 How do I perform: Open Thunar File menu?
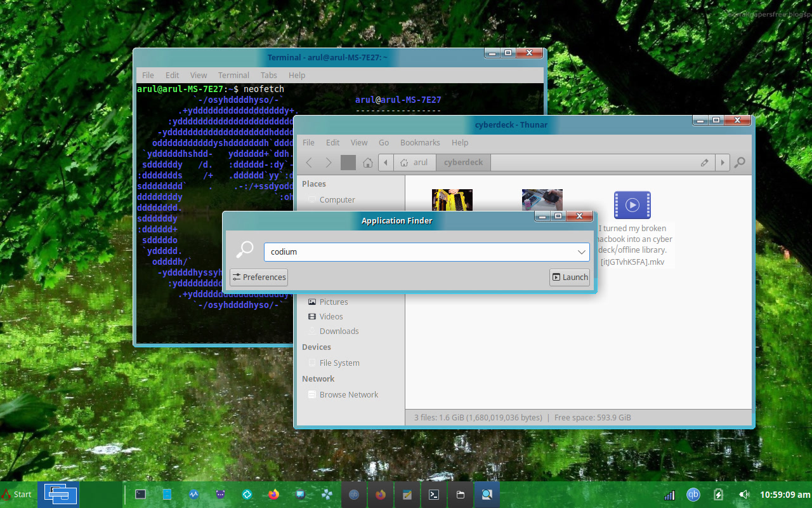308,142
